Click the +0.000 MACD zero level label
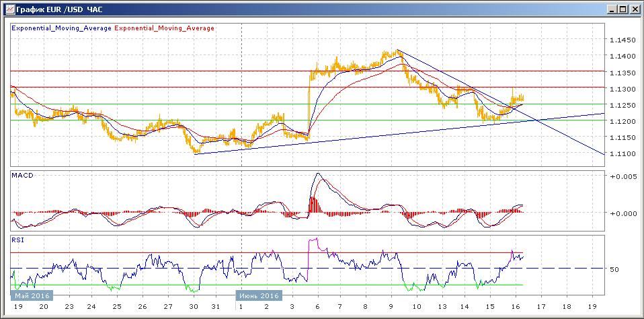 [622, 213]
